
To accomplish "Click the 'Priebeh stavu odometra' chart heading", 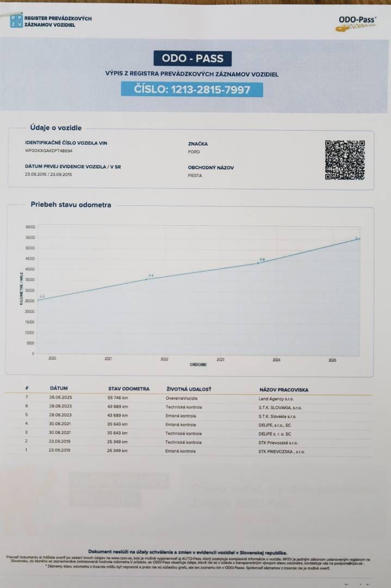I will coord(71,205).
